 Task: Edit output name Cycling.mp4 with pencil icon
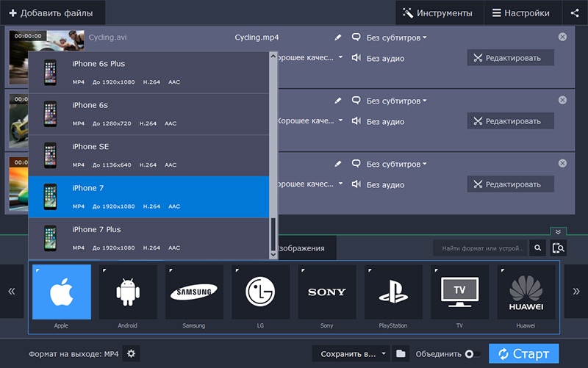click(338, 37)
